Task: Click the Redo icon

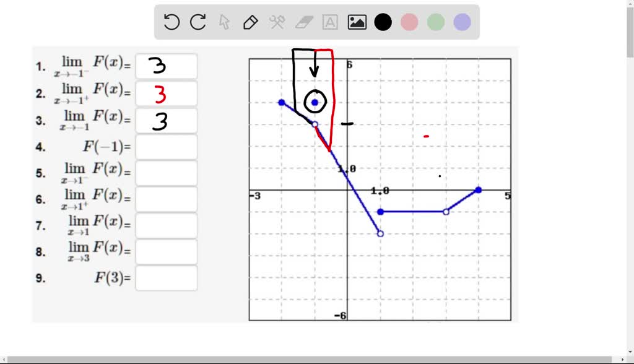Action: point(197,22)
